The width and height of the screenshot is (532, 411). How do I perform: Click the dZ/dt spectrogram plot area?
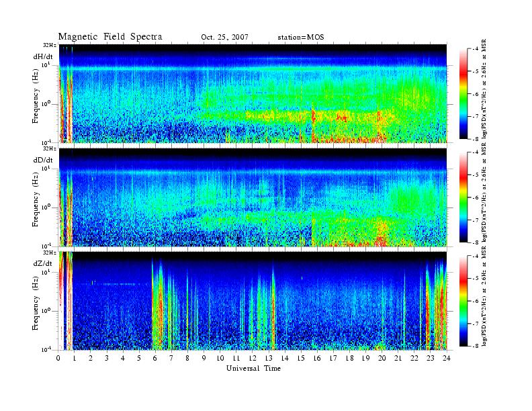click(x=253, y=301)
